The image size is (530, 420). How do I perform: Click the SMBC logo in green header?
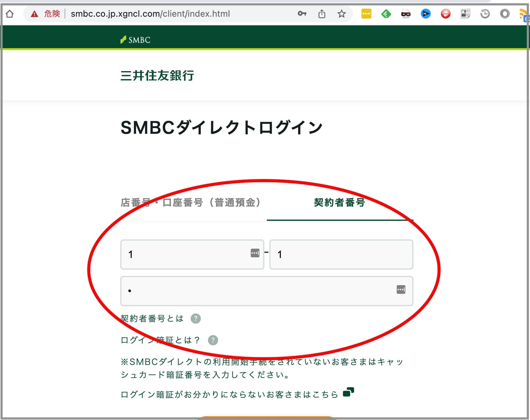[135, 40]
